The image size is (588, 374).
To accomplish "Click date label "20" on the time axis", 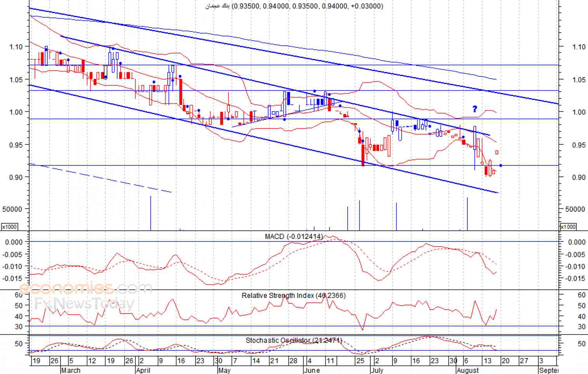I will click(505, 361).
